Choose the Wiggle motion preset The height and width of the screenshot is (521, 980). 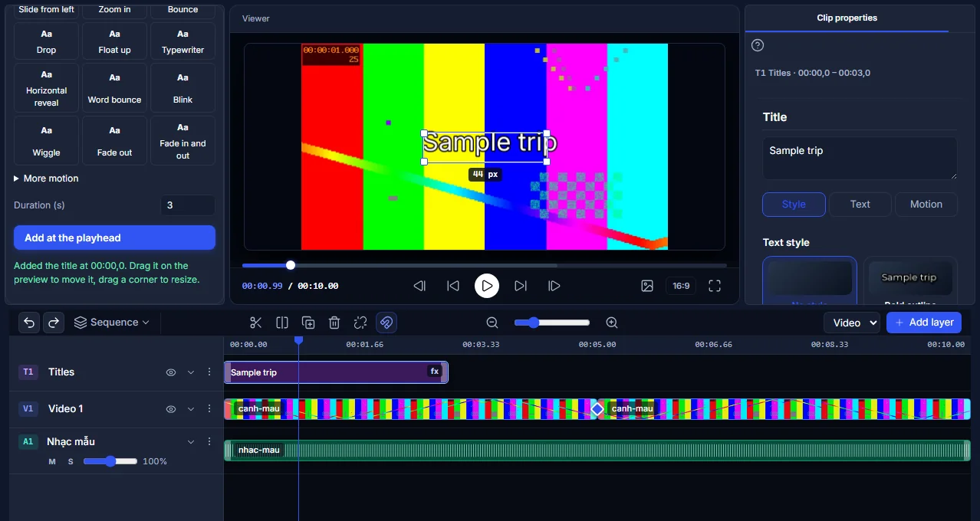point(46,140)
